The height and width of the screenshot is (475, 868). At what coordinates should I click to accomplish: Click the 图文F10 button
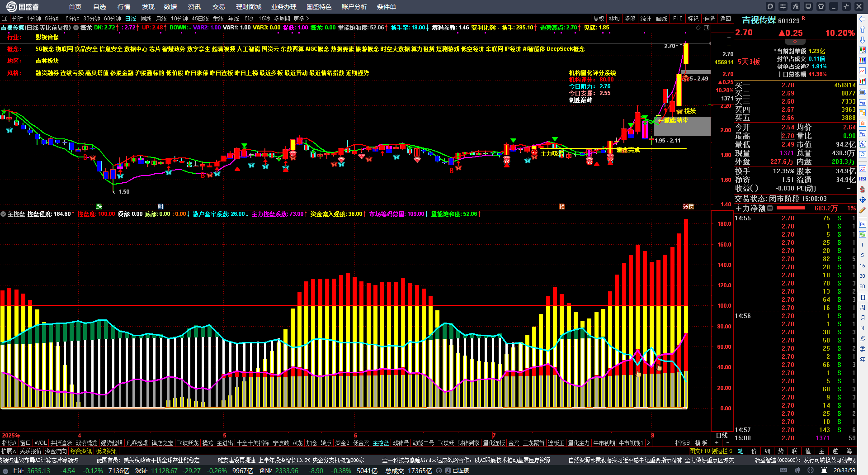coord(700,451)
